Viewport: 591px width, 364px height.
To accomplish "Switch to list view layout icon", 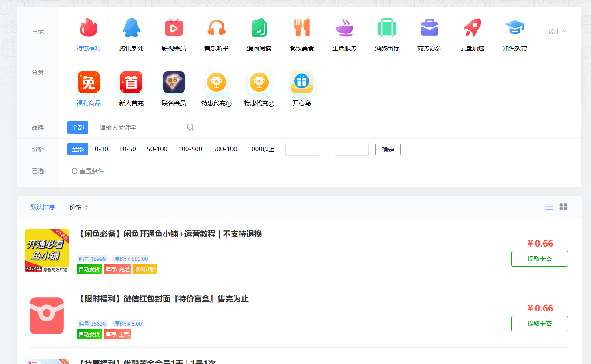I will click(549, 207).
